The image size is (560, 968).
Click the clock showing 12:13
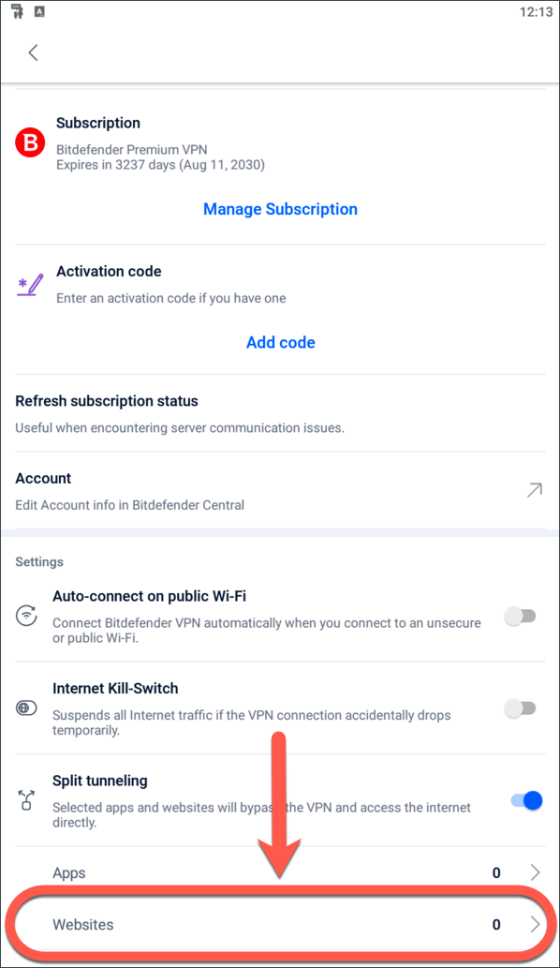(536, 12)
